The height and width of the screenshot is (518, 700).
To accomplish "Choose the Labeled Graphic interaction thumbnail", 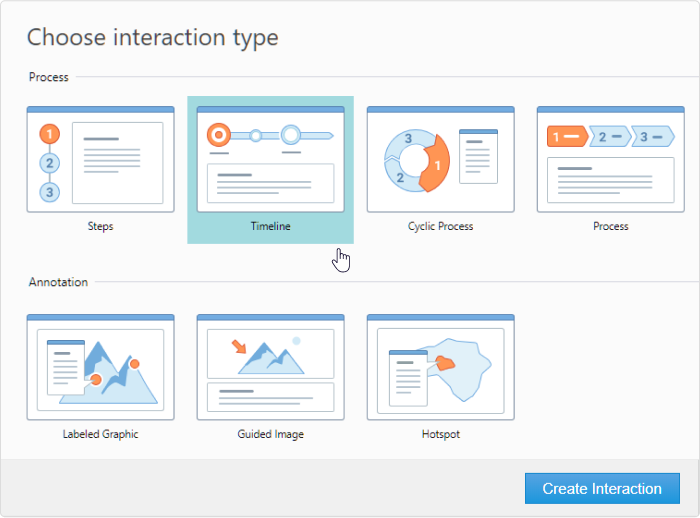I will tap(100, 368).
